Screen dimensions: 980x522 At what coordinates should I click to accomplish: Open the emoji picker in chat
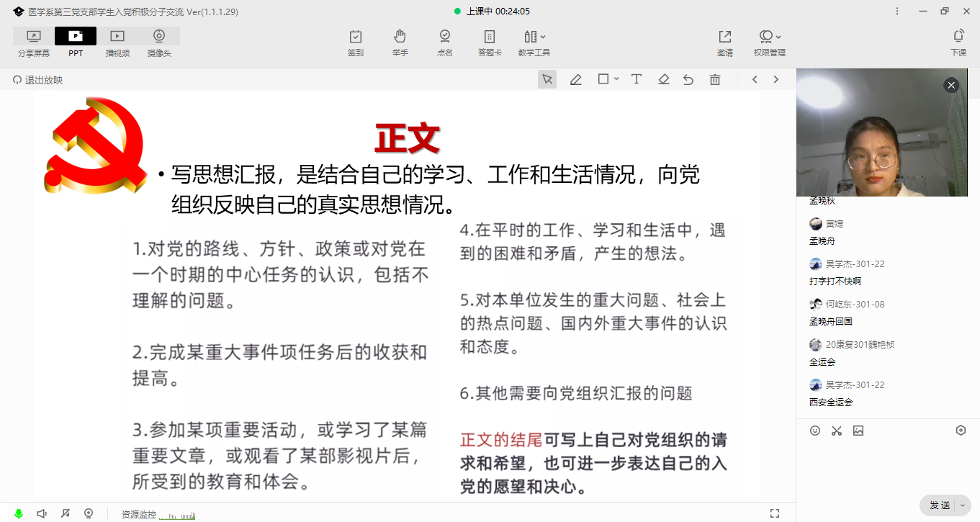coord(815,431)
